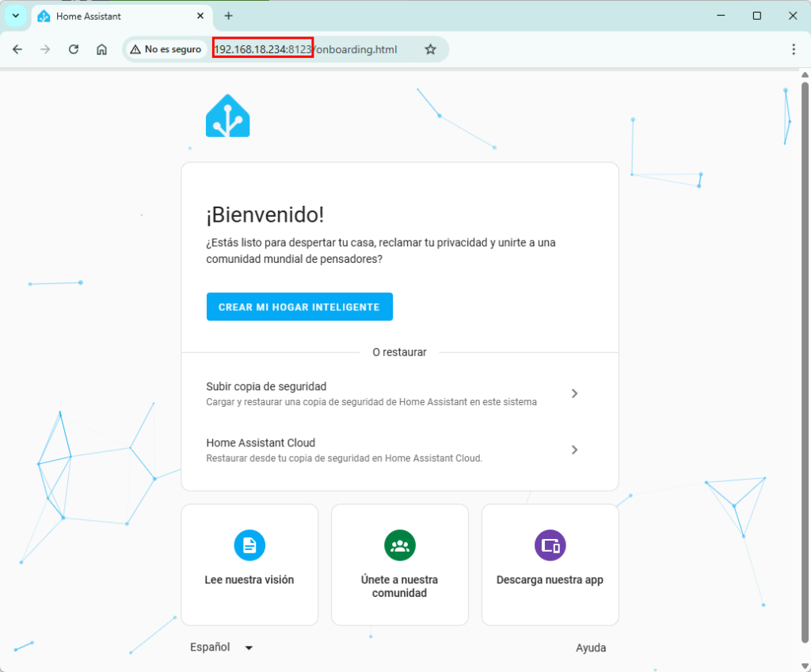This screenshot has height=672, width=811.
Task: Click the purple devices app icon
Action: (550, 545)
